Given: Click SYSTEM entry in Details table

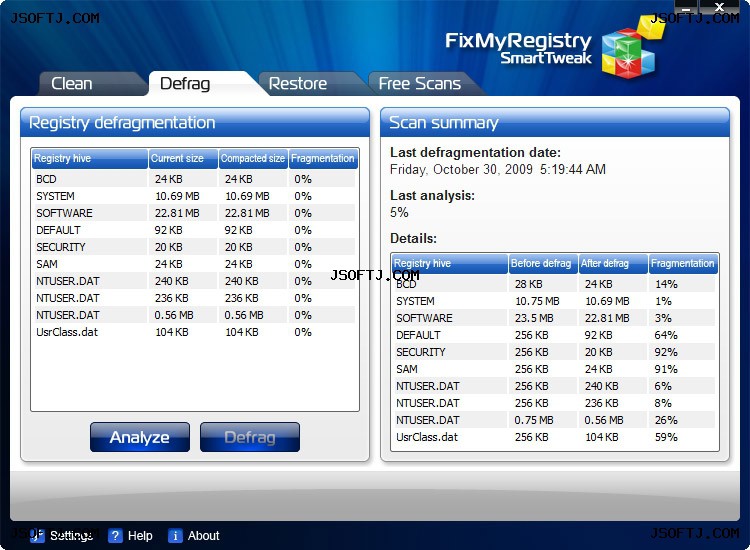Looking at the screenshot, I should tap(415, 301).
